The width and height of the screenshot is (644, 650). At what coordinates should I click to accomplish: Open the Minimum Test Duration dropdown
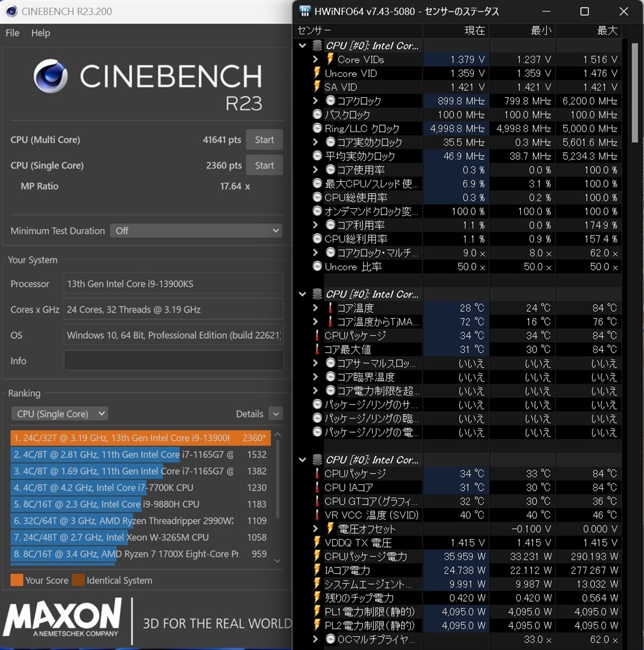196,230
